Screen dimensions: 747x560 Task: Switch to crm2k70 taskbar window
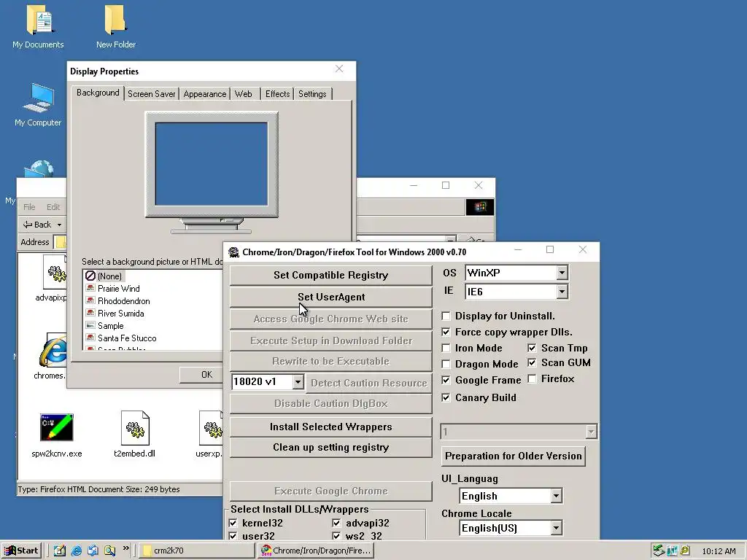(x=197, y=551)
